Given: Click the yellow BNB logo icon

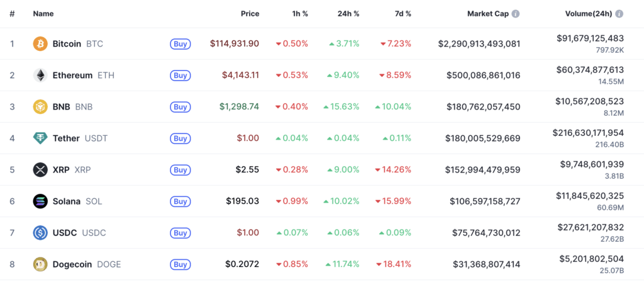Looking at the screenshot, I should coord(40,106).
